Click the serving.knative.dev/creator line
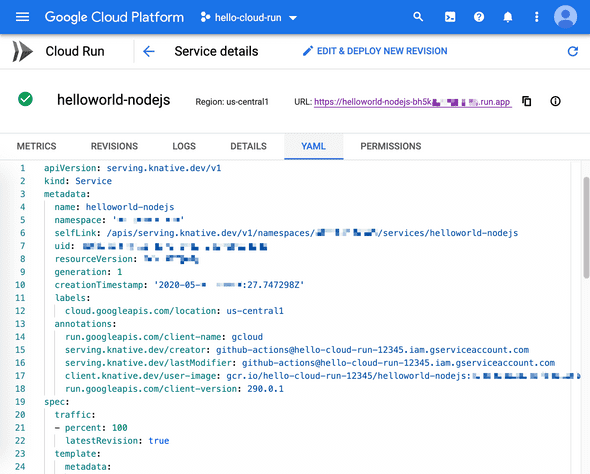 click(x=297, y=350)
